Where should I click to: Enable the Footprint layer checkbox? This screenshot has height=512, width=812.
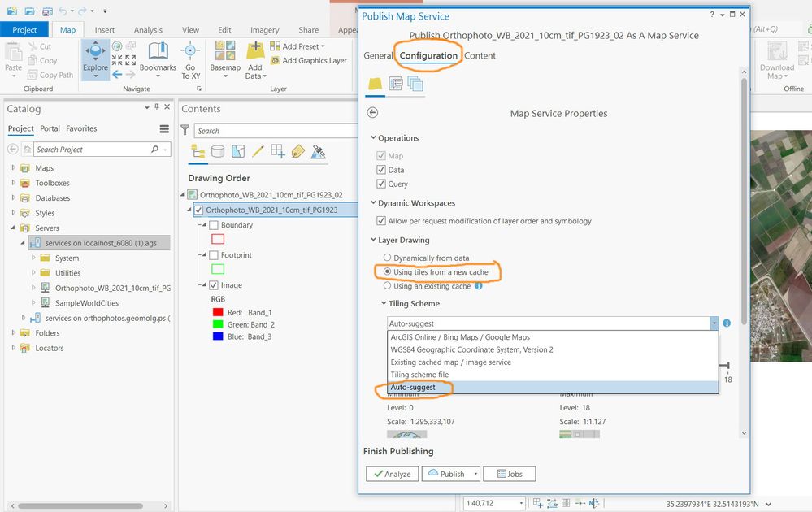(213, 255)
